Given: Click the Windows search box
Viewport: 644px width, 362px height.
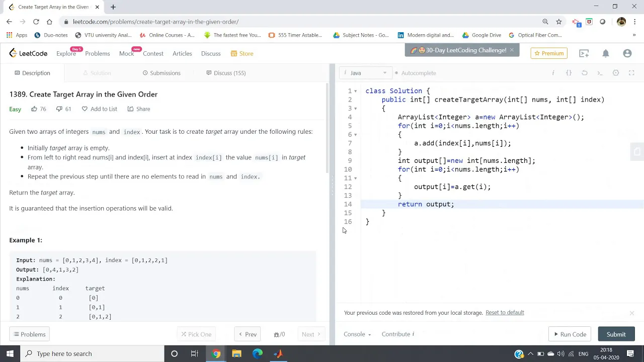Looking at the screenshot, I should tap(92, 353).
